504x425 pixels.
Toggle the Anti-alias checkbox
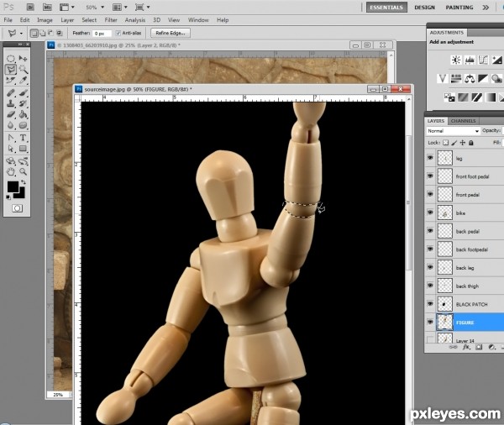coord(118,33)
